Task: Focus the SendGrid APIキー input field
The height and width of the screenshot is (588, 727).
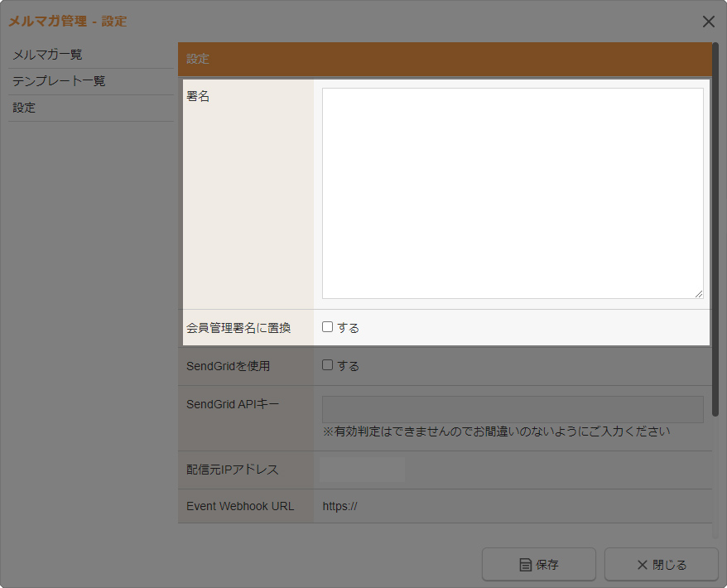Action: tap(513, 409)
